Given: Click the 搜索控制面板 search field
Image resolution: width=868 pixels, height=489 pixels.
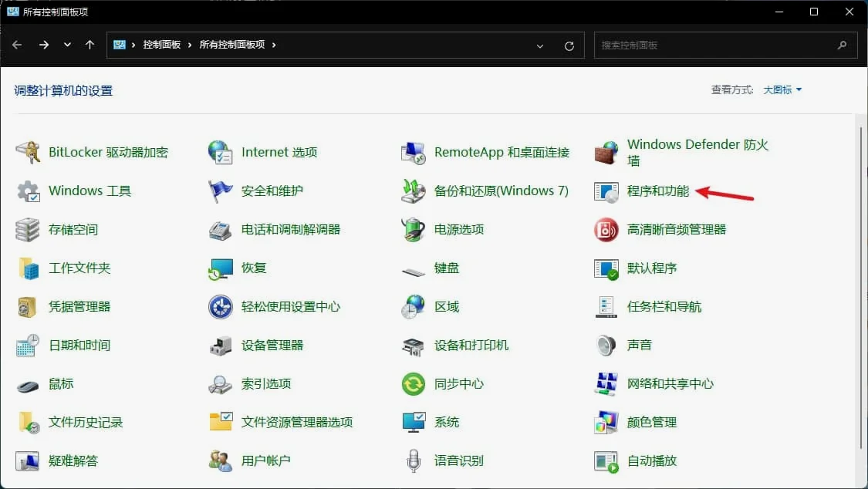Looking at the screenshot, I should pyautogui.click(x=726, y=46).
